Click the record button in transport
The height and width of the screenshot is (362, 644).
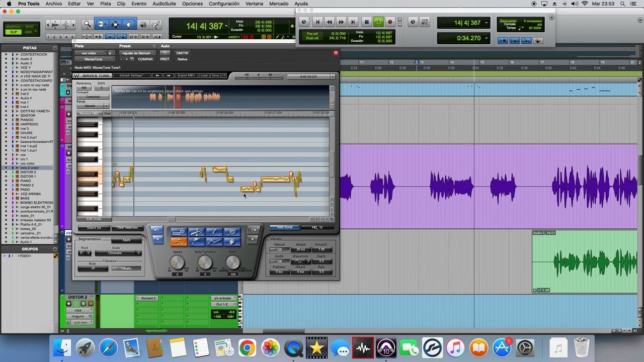coord(390,22)
